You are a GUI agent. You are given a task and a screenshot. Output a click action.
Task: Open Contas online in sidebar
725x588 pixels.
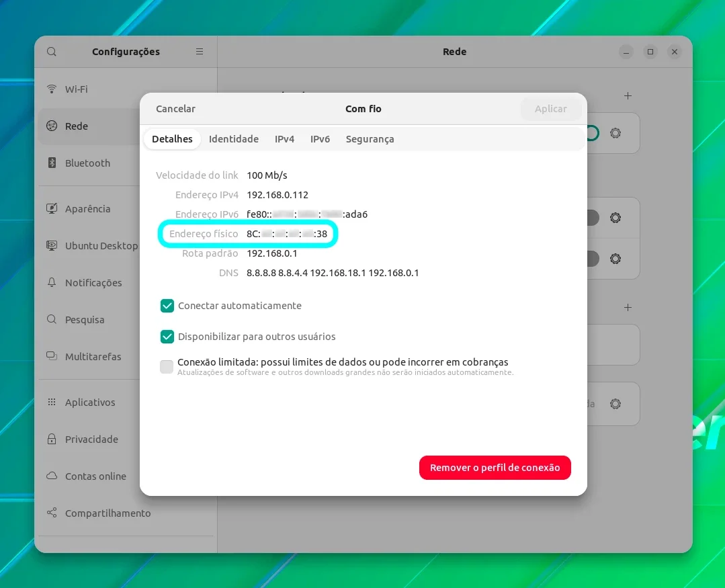127,476
